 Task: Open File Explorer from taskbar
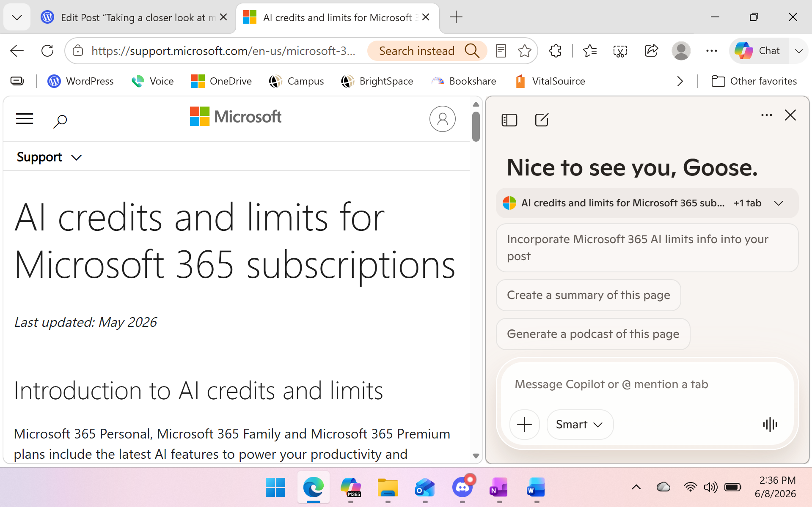point(388,488)
